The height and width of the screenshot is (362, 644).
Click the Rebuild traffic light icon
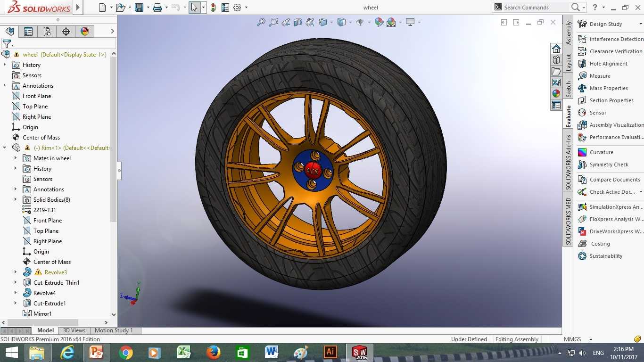213,8
